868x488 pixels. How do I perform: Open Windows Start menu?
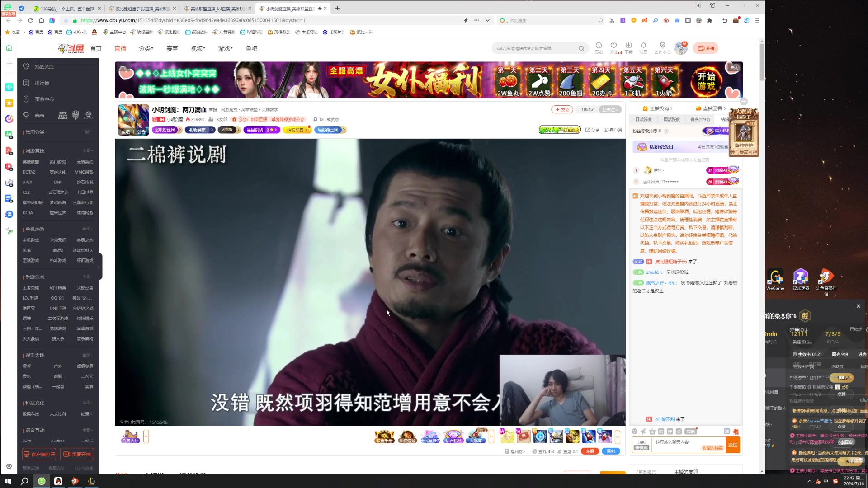8,481
